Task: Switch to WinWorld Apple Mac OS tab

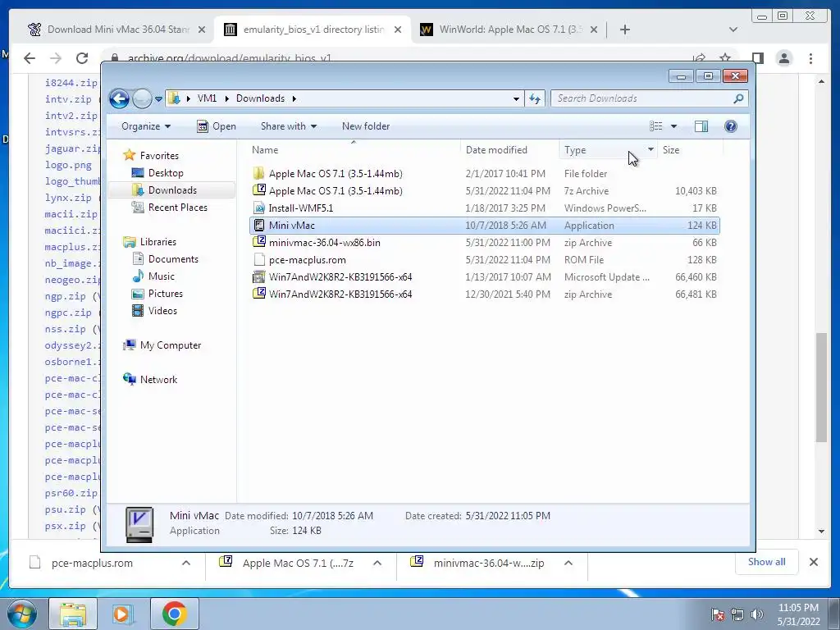Action: coord(509,30)
